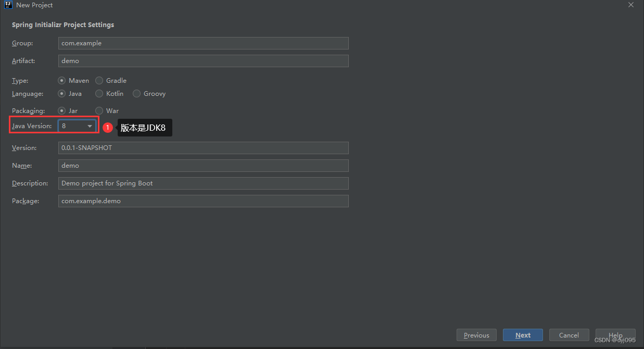Choose Groovy language option

click(137, 94)
